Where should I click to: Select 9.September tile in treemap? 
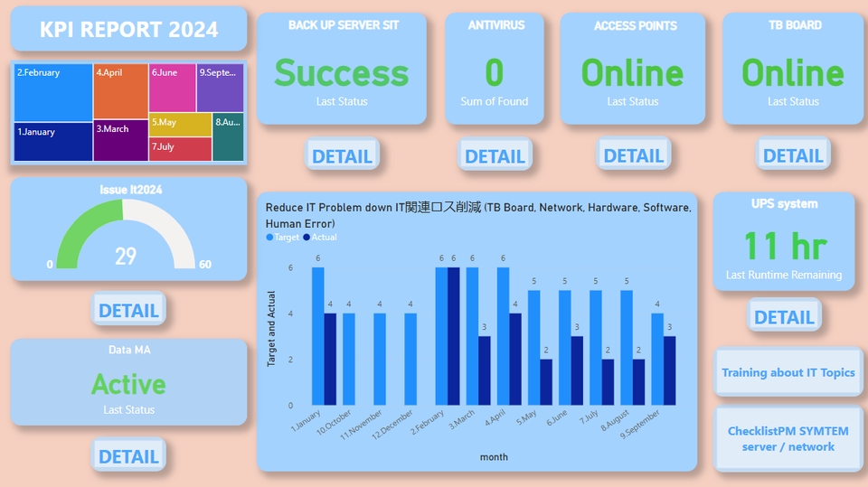(220, 88)
